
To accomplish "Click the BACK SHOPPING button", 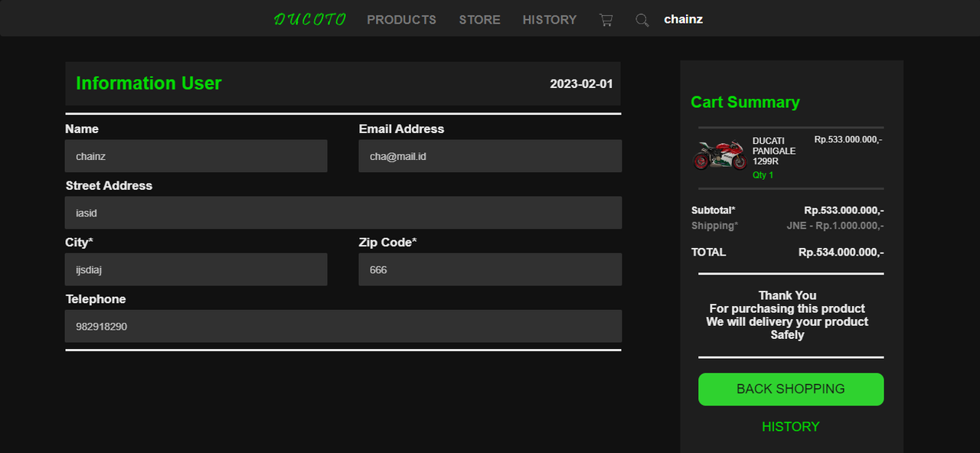I will pyautogui.click(x=791, y=389).
